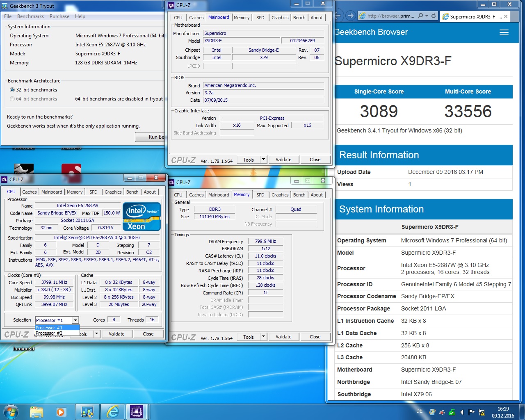This screenshot has width=525, height=420.
Task: Click the network tray icon
Action: [x=482, y=412]
